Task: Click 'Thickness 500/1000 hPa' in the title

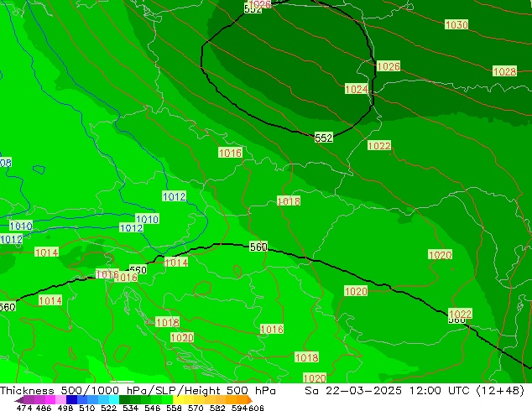Action: [x=73, y=391]
